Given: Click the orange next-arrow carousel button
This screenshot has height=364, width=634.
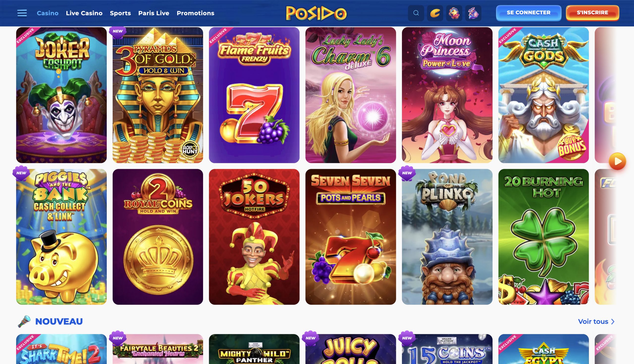Looking at the screenshot, I should (x=617, y=161).
